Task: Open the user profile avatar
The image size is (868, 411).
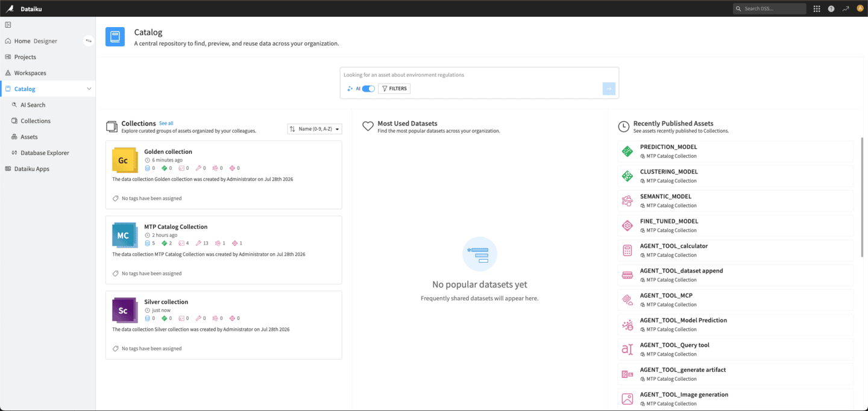Action: coord(860,8)
